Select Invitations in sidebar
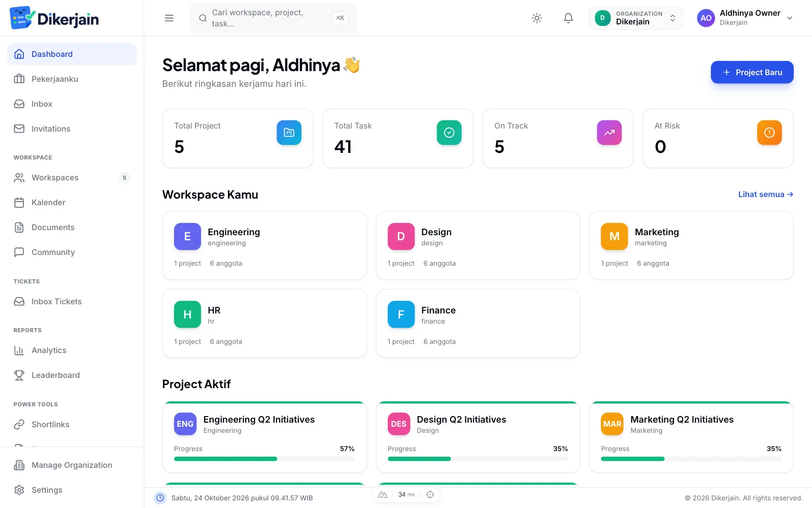The height and width of the screenshot is (508, 812). 72,129
